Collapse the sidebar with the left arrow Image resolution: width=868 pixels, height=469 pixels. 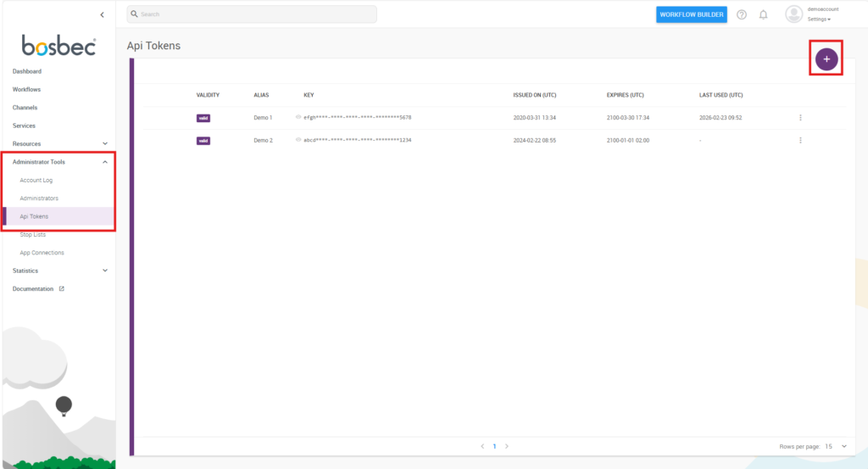point(102,14)
